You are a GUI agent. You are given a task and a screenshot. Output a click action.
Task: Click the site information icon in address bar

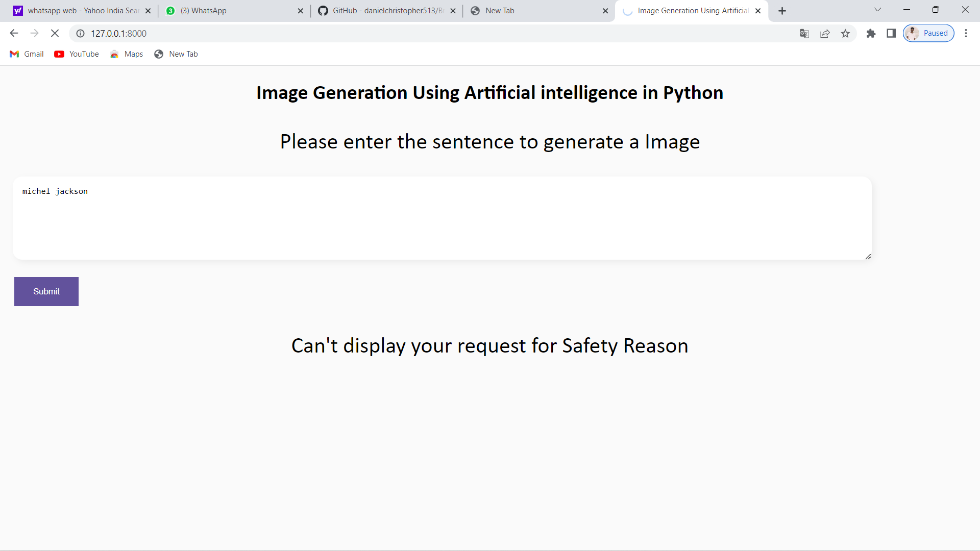(80, 33)
